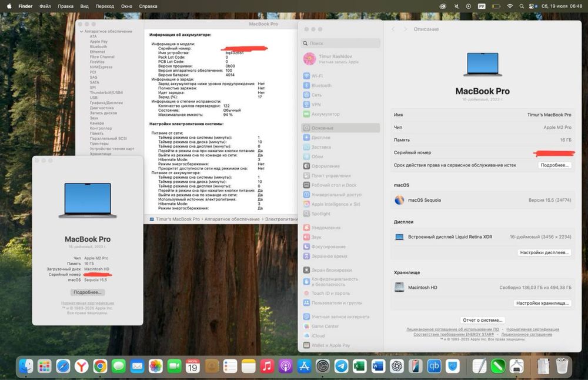588x380 pixels.
Task: Click the Macintosh HD storage row
Action: tap(482, 287)
